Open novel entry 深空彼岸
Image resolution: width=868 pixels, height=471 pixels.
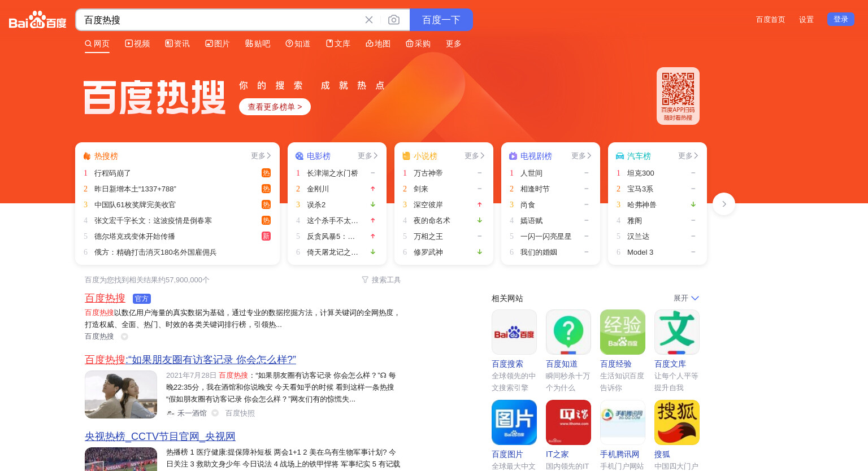428,204
